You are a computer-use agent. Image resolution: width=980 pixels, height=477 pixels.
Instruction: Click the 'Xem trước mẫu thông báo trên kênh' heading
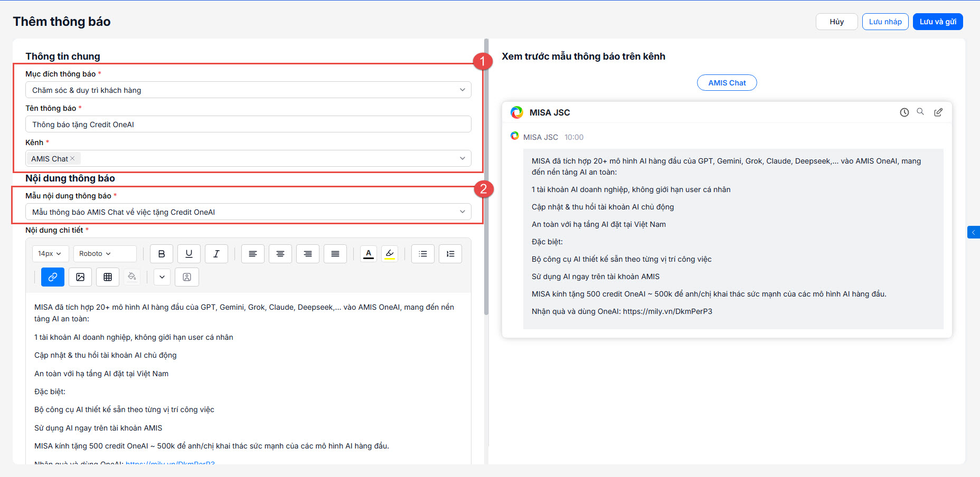coord(583,56)
